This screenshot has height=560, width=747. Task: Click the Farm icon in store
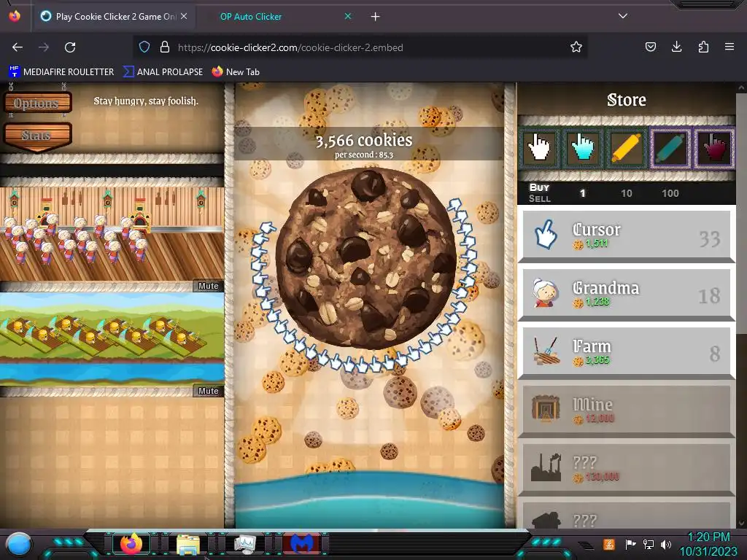[x=546, y=351]
